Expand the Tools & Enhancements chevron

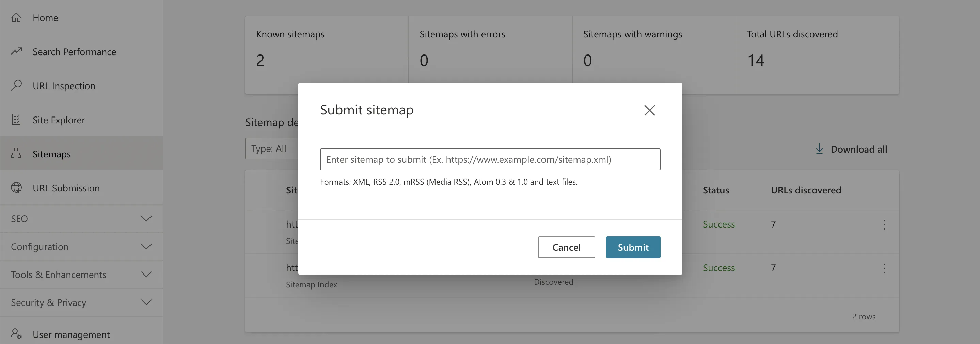(x=146, y=274)
